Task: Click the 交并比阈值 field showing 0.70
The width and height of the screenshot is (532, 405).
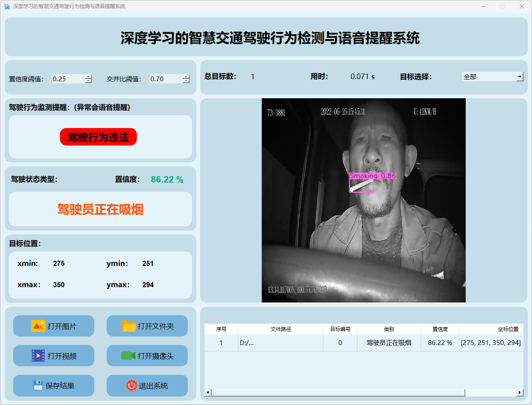Action: (x=165, y=79)
